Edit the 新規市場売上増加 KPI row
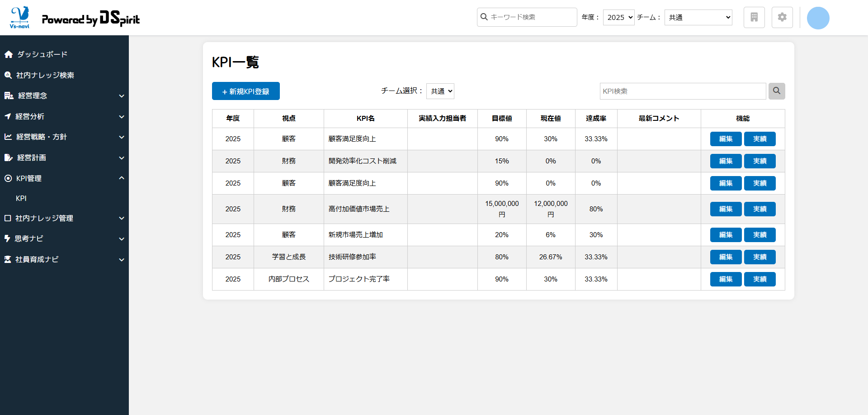The image size is (868, 415). coord(726,235)
